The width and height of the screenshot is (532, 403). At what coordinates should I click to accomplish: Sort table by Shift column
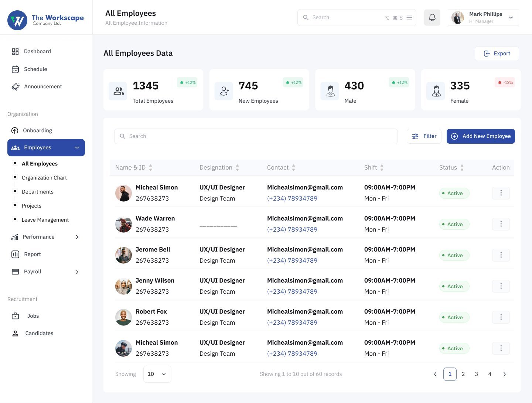tap(382, 168)
